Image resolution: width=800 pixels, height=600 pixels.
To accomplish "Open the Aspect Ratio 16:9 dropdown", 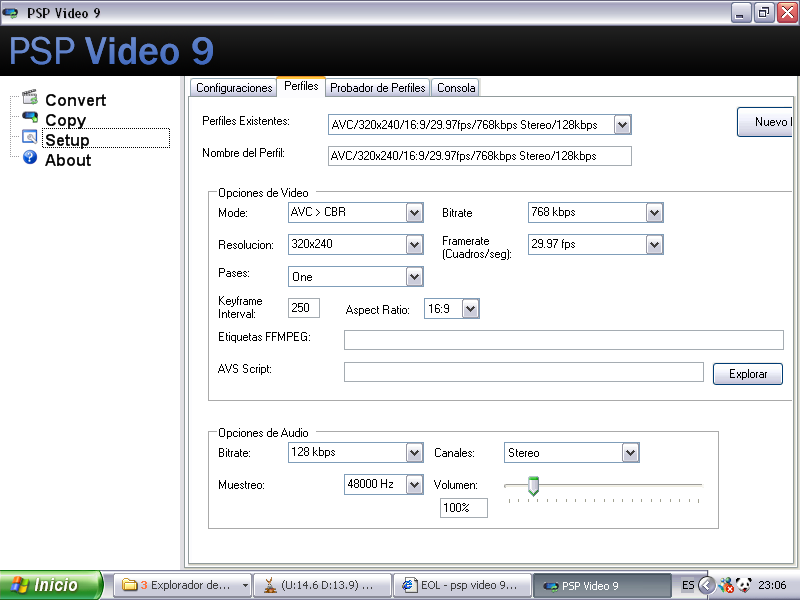I will coord(470,309).
